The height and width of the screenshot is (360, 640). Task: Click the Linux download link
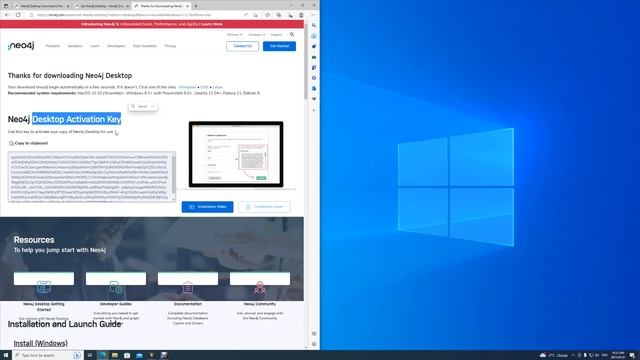coord(218,87)
